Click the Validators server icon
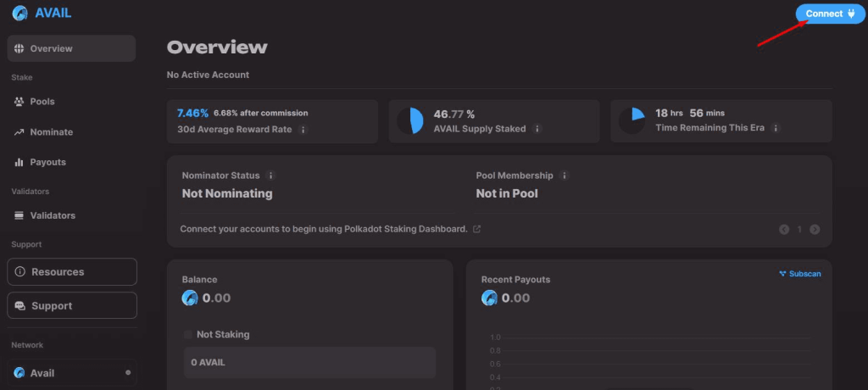The height and width of the screenshot is (390, 868). [19, 215]
